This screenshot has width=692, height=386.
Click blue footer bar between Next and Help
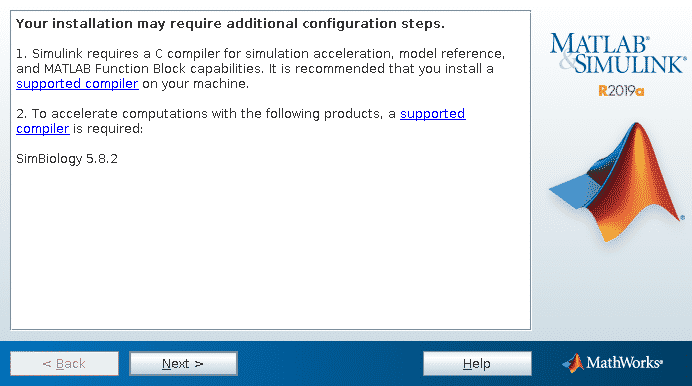(x=330, y=364)
